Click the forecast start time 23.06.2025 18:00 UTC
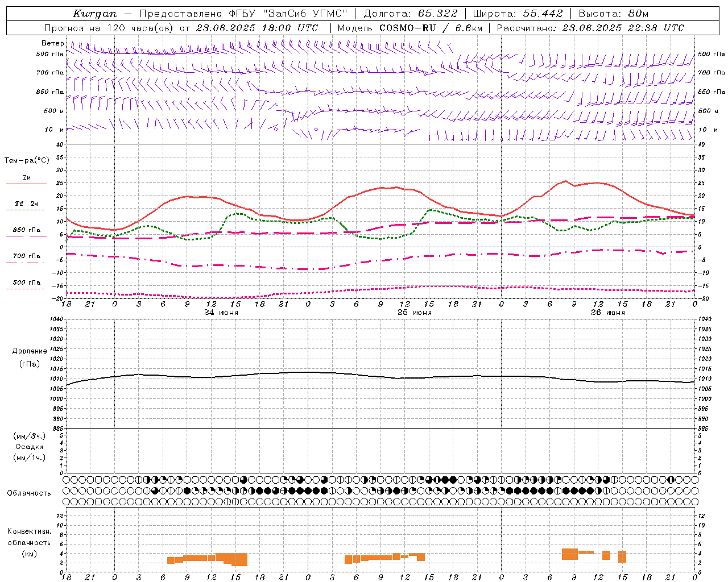Screen dimensions: 728x582 point(257,28)
